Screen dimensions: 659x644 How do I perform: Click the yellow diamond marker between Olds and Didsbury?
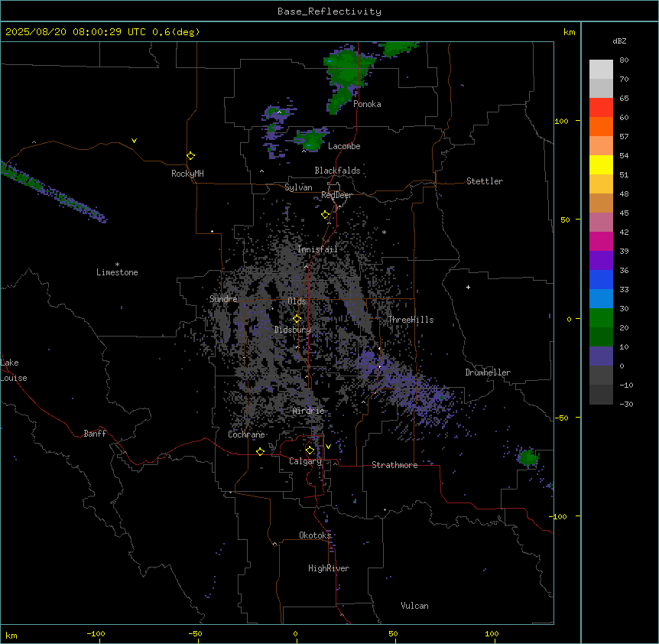[x=297, y=319]
